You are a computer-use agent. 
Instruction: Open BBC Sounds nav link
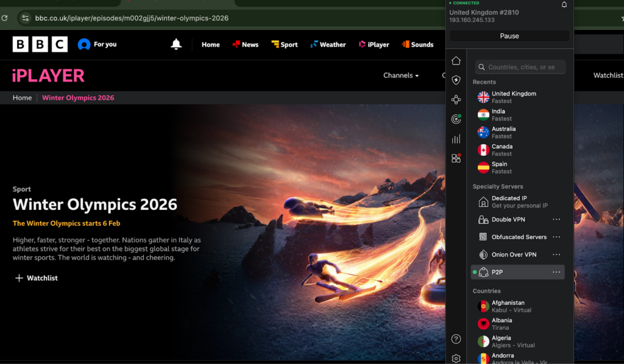(x=417, y=44)
